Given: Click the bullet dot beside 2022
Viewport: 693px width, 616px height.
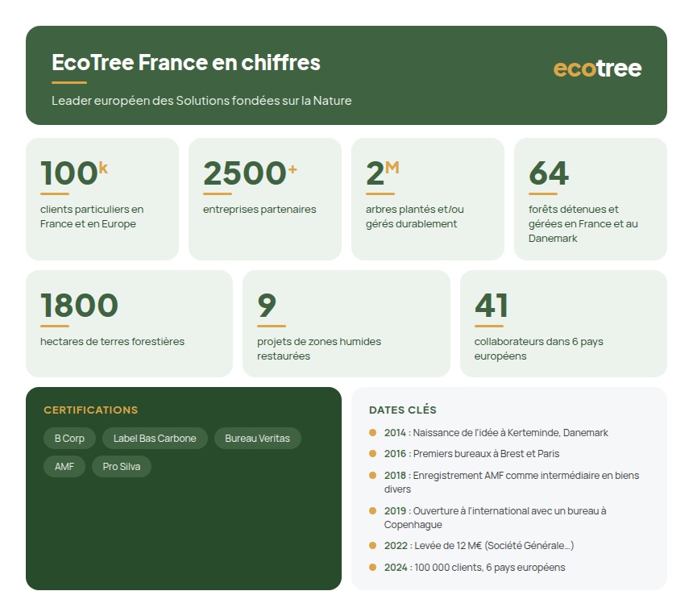Looking at the screenshot, I should coord(372,545).
